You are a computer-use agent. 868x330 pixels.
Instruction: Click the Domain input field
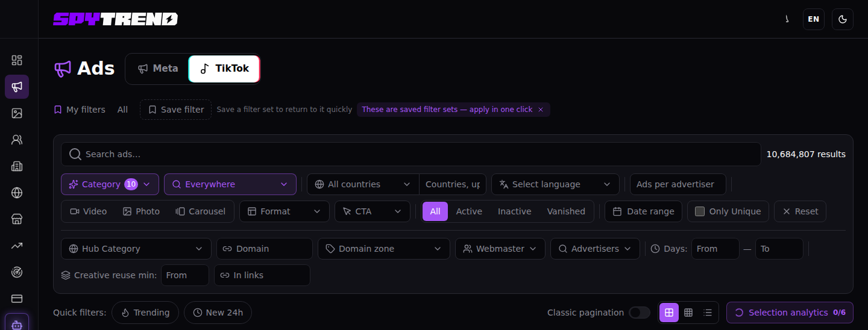click(265, 249)
